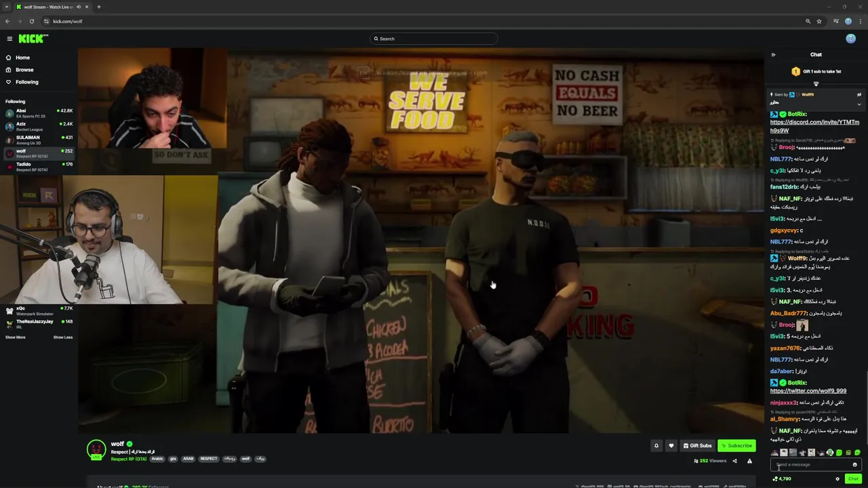Click chat username al_Shamry

click(x=785, y=419)
